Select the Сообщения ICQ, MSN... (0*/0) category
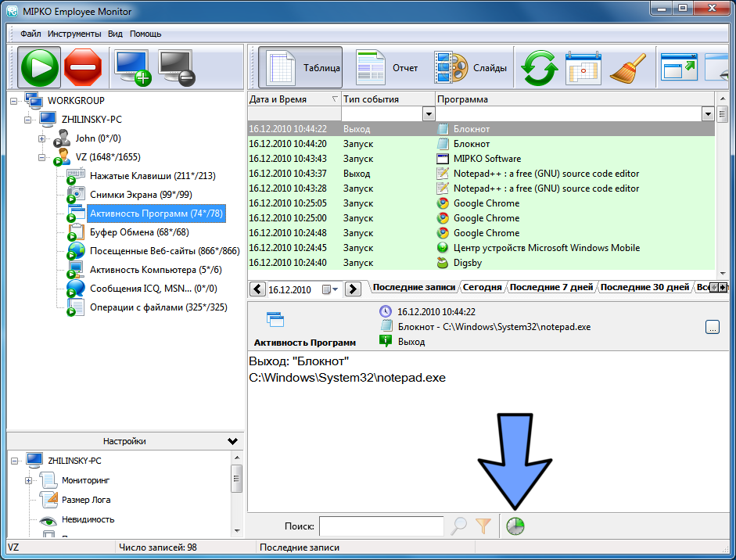The height and width of the screenshot is (560, 736). point(153,289)
